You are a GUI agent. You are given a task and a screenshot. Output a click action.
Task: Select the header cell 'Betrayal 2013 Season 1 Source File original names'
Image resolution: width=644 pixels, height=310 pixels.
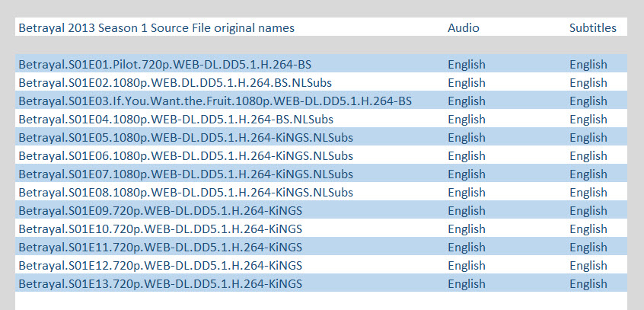click(x=157, y=28)
